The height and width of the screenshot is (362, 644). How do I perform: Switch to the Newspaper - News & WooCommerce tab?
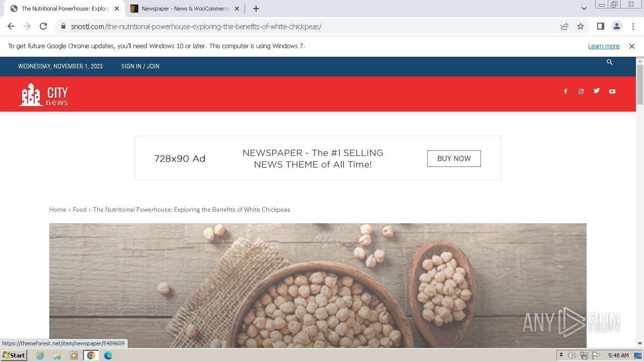[184, 9]
